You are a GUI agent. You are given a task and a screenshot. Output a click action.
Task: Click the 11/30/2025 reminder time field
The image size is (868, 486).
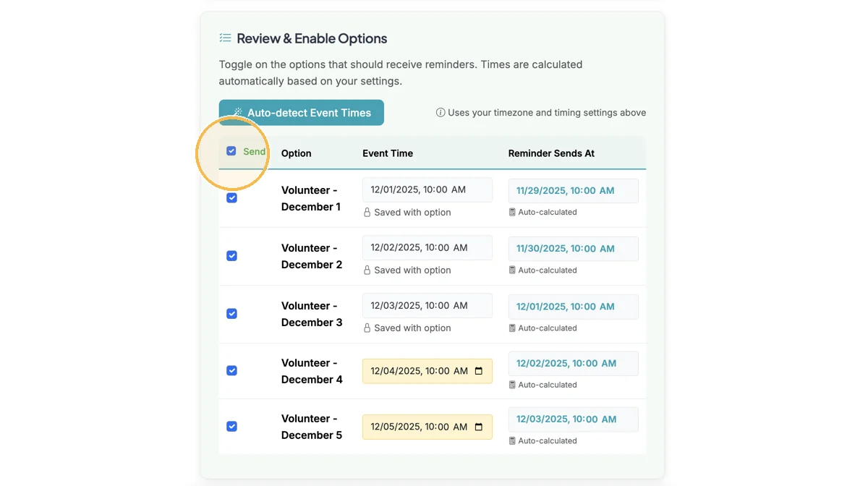tap(574, 248)
